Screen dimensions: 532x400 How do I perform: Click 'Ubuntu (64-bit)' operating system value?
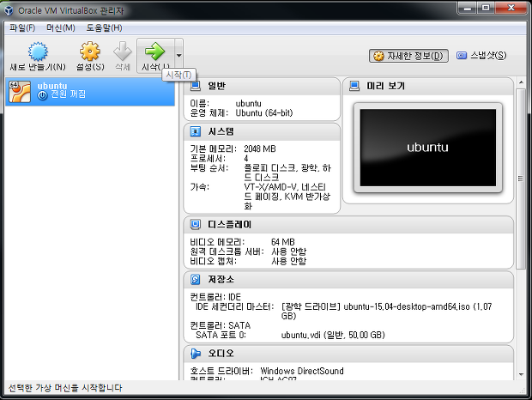pos(264,112)
